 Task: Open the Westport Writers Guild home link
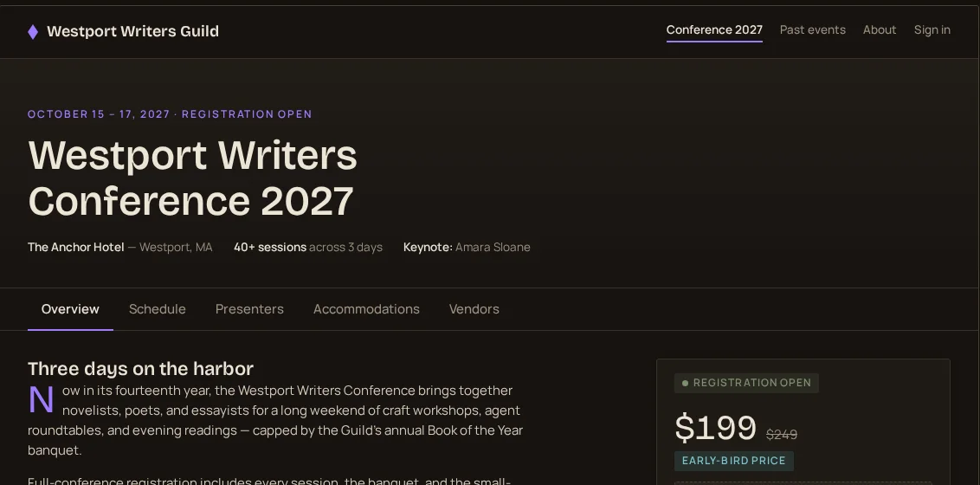pos(123,31)
